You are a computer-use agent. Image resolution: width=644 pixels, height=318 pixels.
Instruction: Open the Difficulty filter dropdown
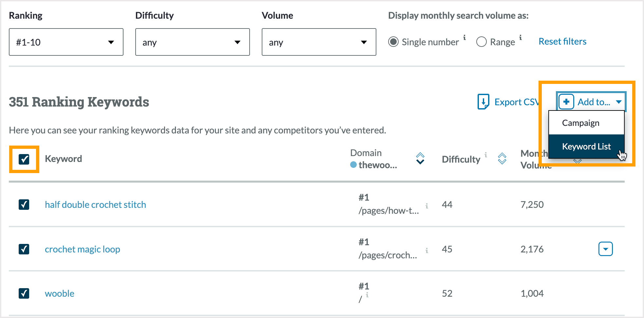tap(193, 42)
